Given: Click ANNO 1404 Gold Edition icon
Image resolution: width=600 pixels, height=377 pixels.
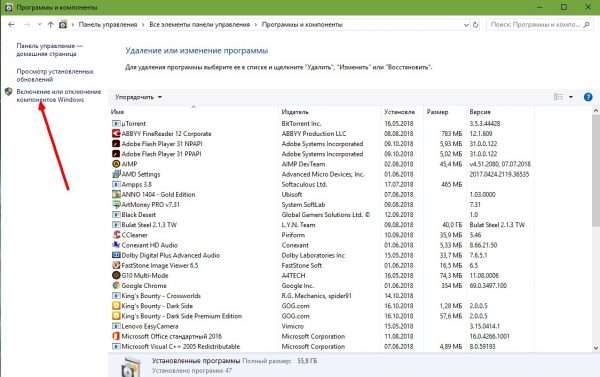Looking at the screenshot, I should [x=116, y=194].
